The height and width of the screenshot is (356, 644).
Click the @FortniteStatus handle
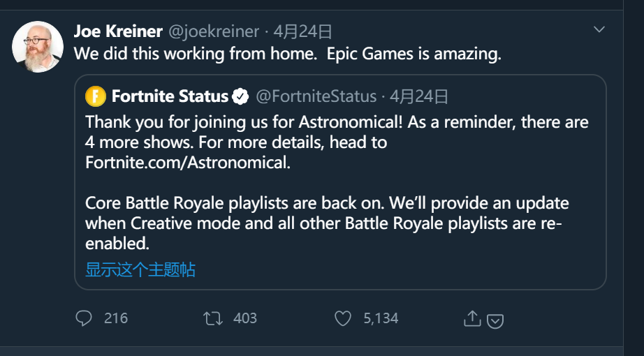(316, 96)
